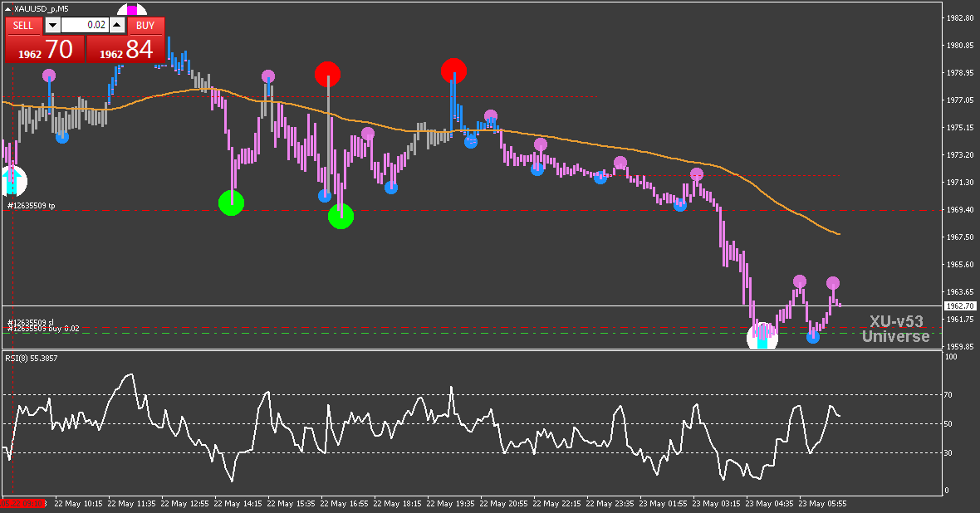Click the 23 May 05:55 time label
The width and height of the screenshot is (980, 513).
coord(822,504)
